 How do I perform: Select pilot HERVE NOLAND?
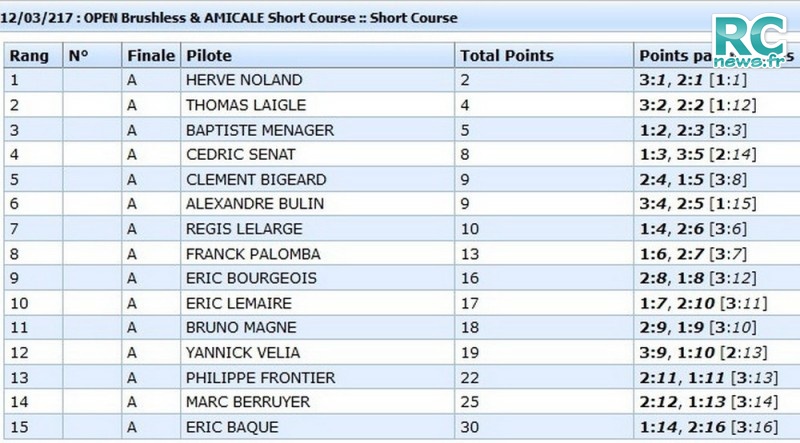click(x=244, y=80)
